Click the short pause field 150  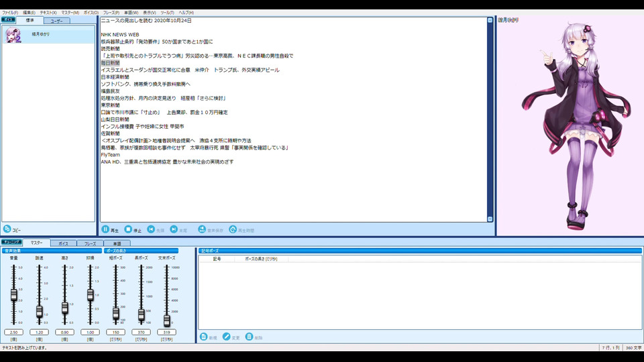click(116, 332)
